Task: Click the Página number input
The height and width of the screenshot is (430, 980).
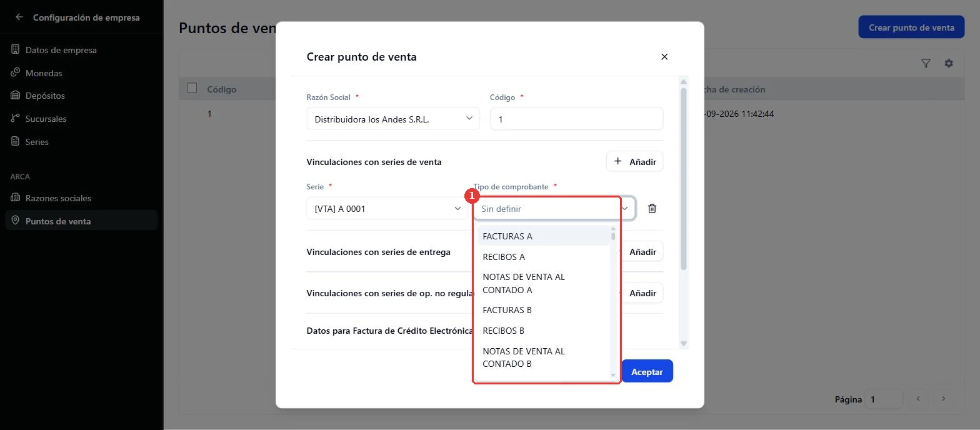Action: [x=884, y=399]
